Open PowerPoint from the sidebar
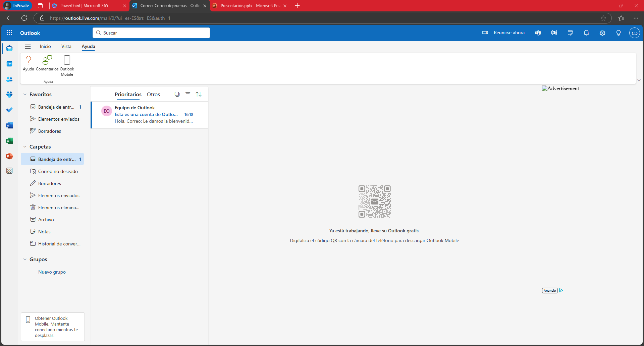This screenshot has width=644, height=346. pyautogui.click(x=9, y=156)
